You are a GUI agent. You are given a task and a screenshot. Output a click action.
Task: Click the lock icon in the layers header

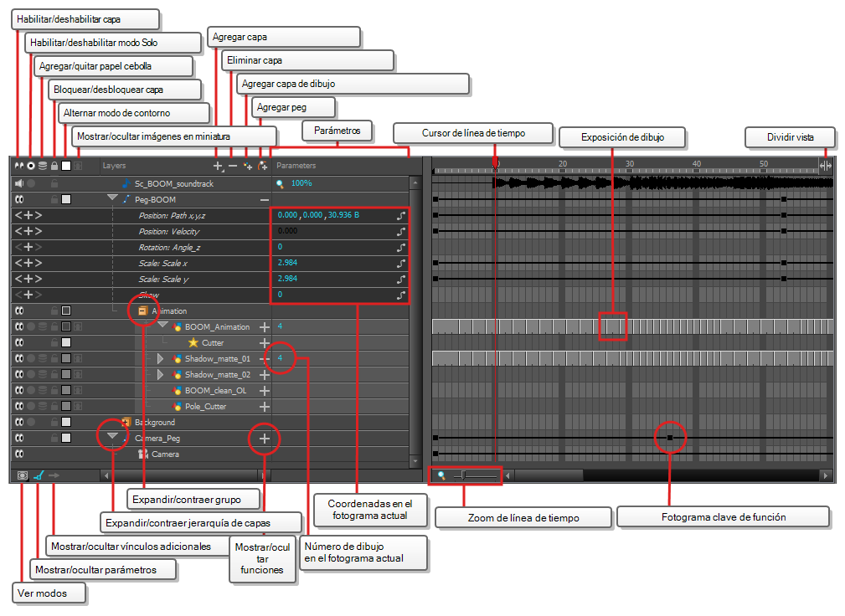(54, 166)
